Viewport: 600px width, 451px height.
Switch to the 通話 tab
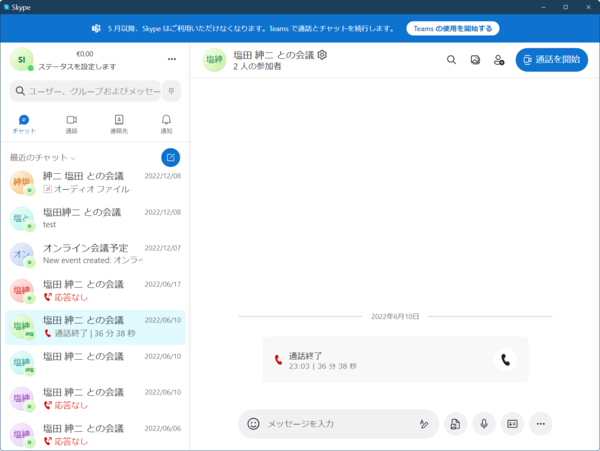71,124
